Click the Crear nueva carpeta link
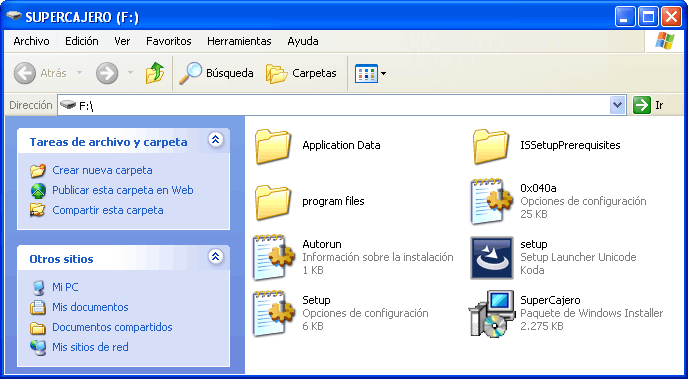The image size is (688, 379). [102, 170]
